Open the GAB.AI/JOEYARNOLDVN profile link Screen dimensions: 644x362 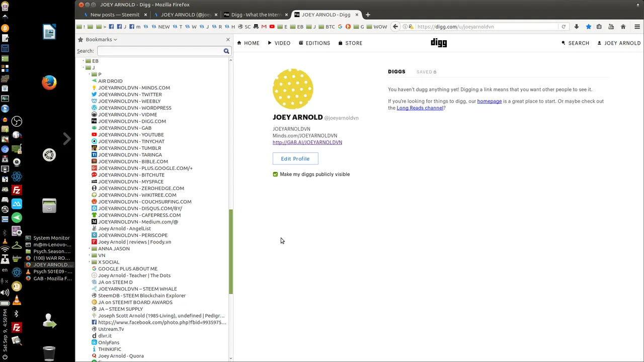coord(307,142)
